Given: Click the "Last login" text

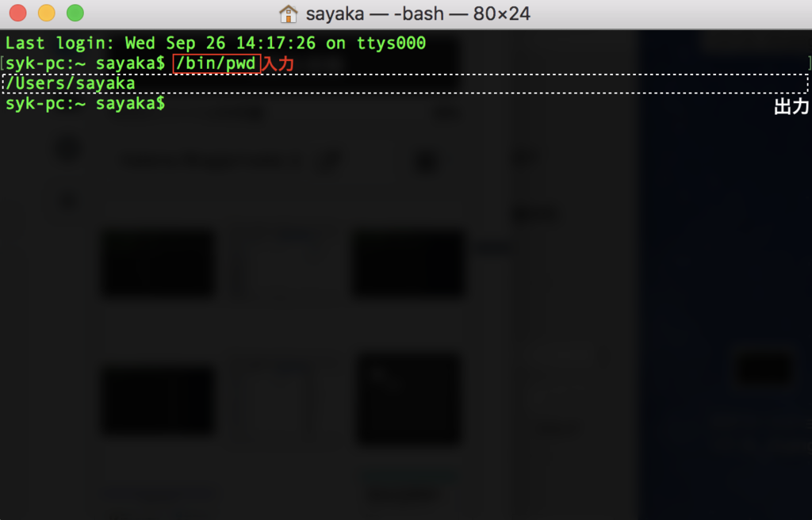Looking at the screenshot, I should [59, 43].
